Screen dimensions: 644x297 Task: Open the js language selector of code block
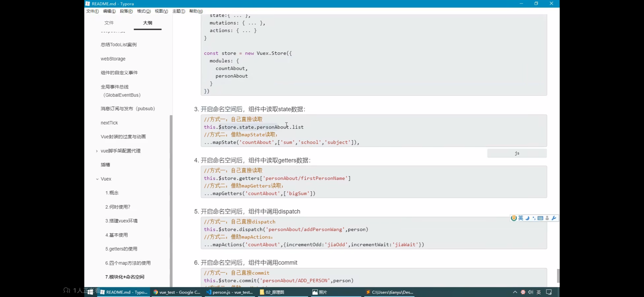[x=517, y=153]
